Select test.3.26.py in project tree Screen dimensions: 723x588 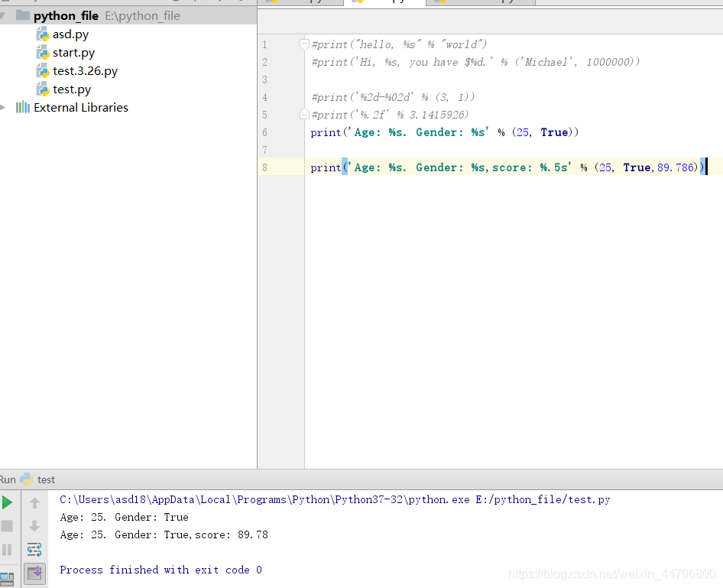pyautogui.click(x=86, y=71)
